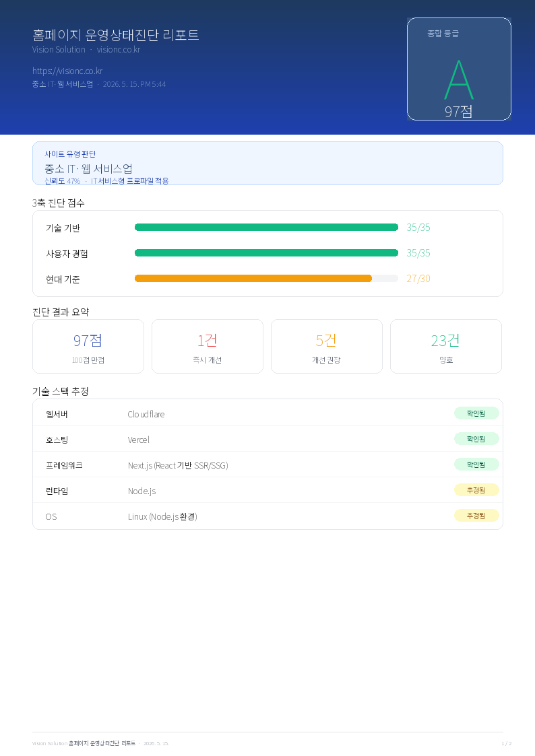This screenshot has height=756, width=535.
Task: Open the https://visionc.co.kr link
Action: tap(67, 71)
